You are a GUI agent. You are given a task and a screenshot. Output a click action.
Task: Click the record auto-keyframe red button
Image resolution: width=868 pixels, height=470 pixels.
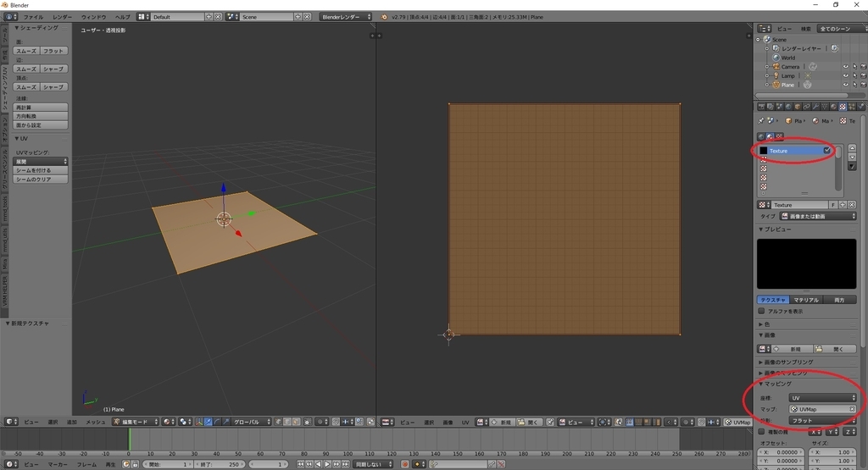click(x=406, y=464)
